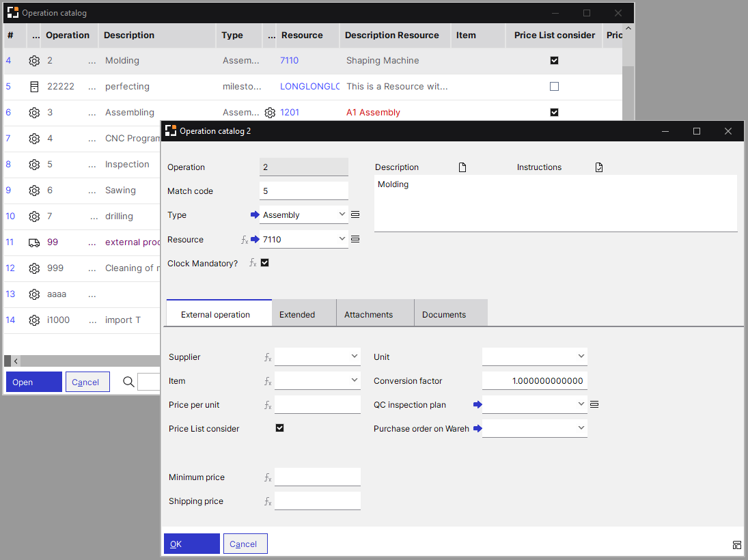Click blue arrow next to Type field

click(x=255, y=215)
